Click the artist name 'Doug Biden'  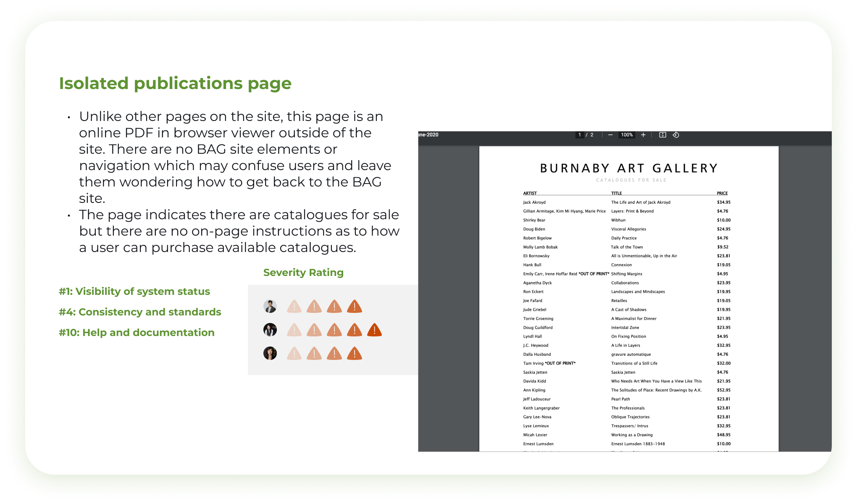click(x=534, y=229)
